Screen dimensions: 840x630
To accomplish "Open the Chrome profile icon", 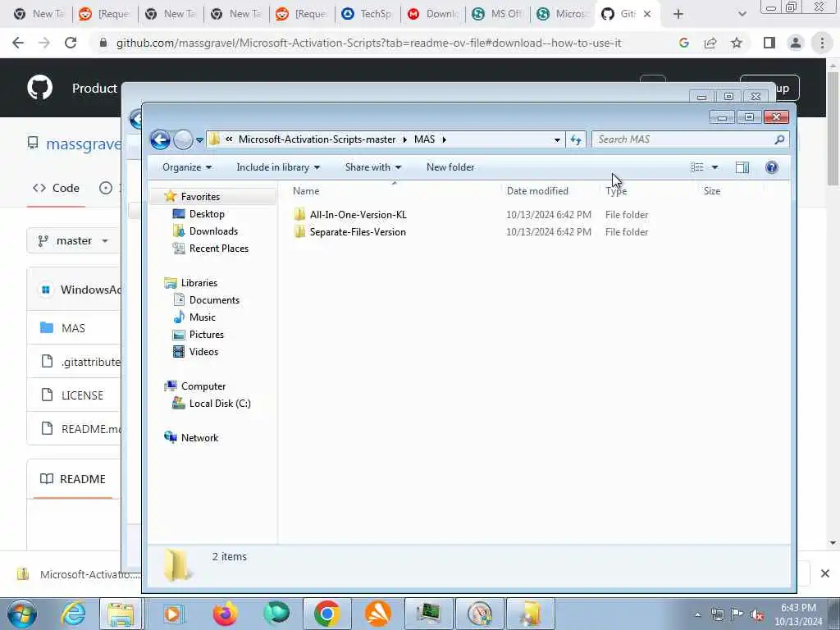I will [796, 43].
